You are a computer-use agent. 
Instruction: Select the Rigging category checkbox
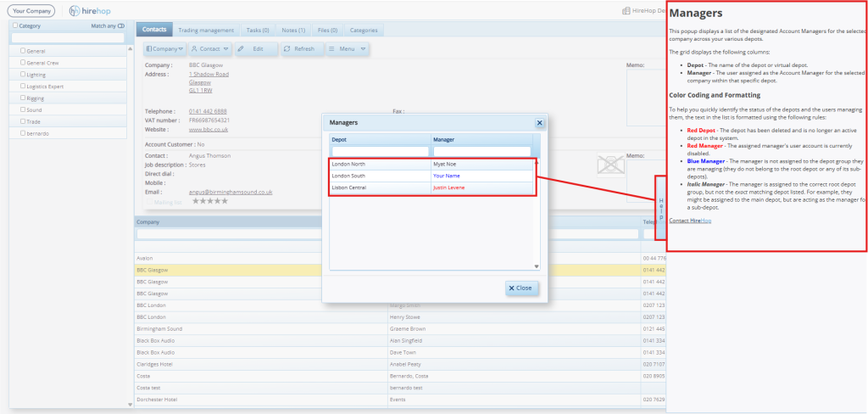pyautogui.click(x=23, y=98)
